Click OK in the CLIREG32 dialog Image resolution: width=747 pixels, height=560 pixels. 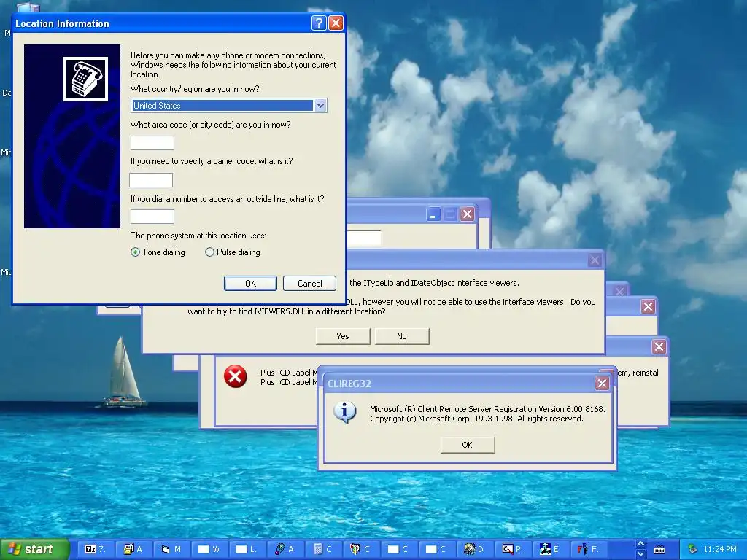468,445
